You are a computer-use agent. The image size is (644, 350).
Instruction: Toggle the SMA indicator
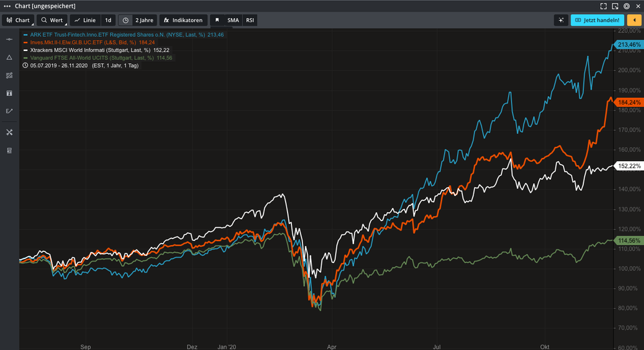[x=233, y=20]
